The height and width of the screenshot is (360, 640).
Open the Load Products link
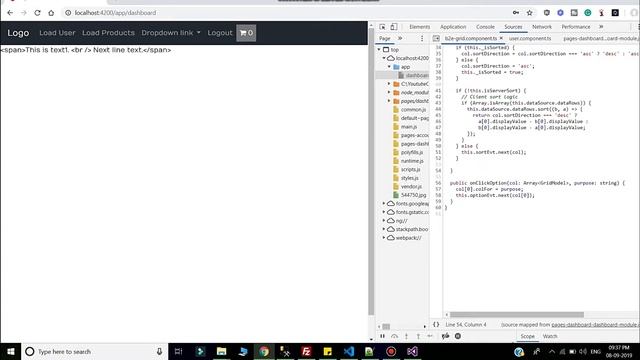click(x=108, y=33)
